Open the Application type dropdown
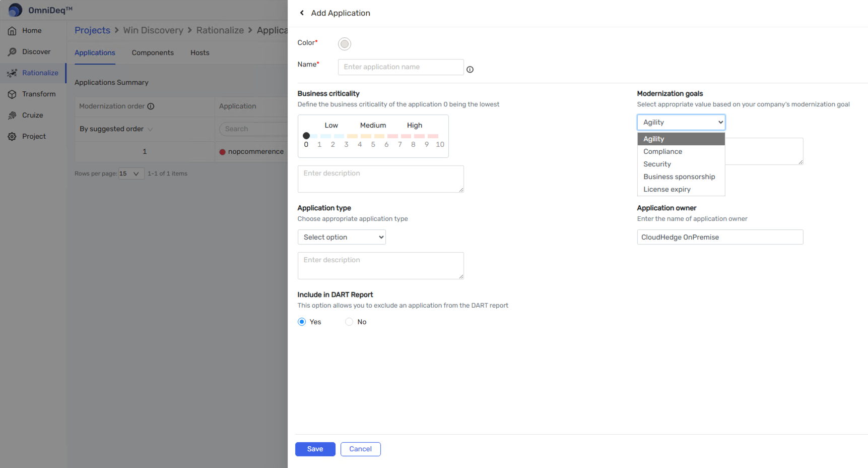868x468 pixels. tap(342, 237)
